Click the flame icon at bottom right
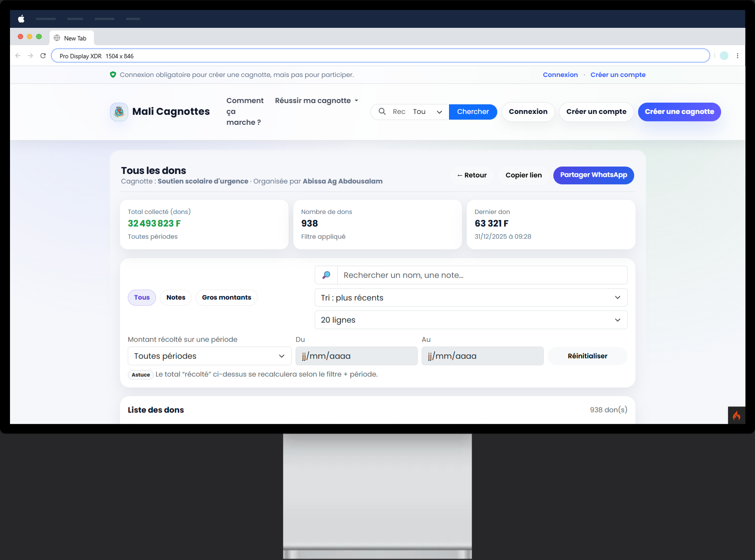The height and width of the screenshot is (560, 755). click(x=736, y=416)
